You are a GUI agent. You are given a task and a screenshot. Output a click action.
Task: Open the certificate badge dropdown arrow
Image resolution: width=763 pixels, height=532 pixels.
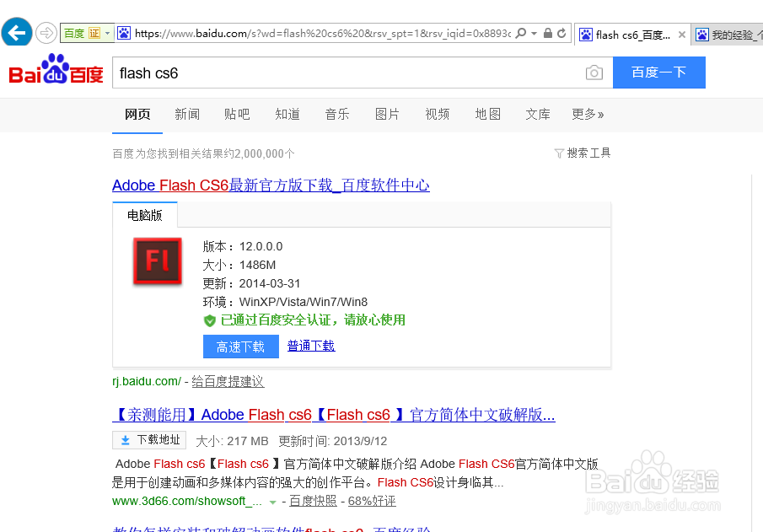(108, 33)
